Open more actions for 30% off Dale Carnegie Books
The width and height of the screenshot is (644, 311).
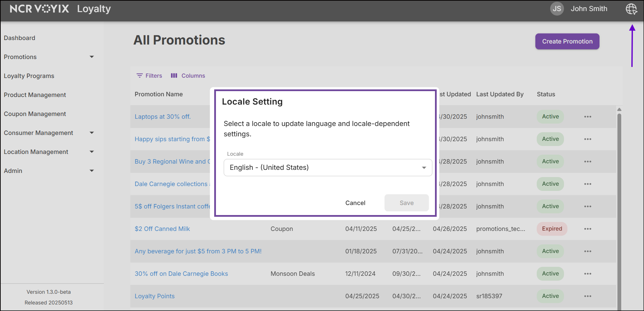[588, 274]
